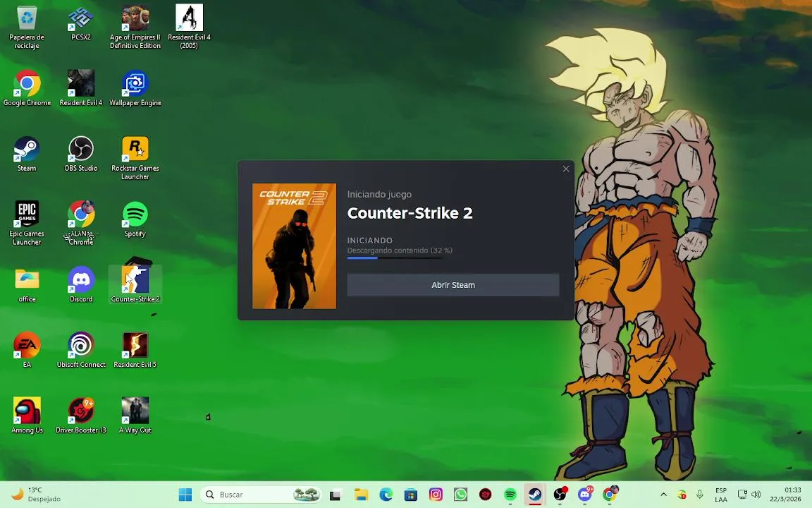The width and height of the screenshot is (812, 508).
Task: Select the Wallpaper Engine desktop shortcut
Action: tap(135, 88)
